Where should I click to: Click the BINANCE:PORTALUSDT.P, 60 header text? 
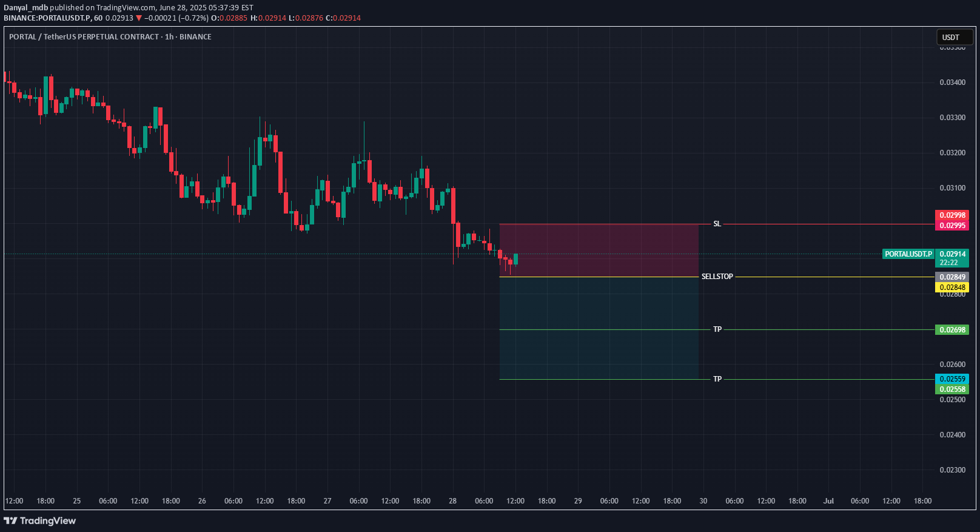coord(53,18)
